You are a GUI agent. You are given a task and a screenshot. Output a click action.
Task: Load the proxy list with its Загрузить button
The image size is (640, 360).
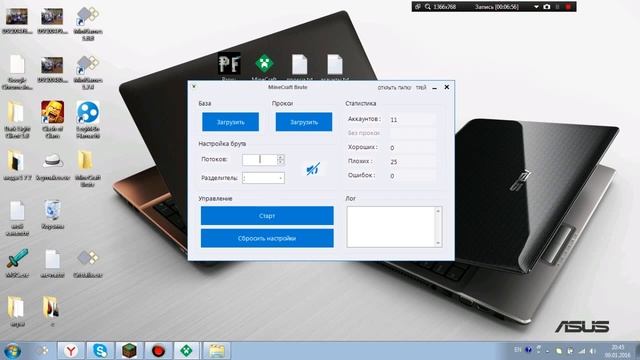coord(304,122)
